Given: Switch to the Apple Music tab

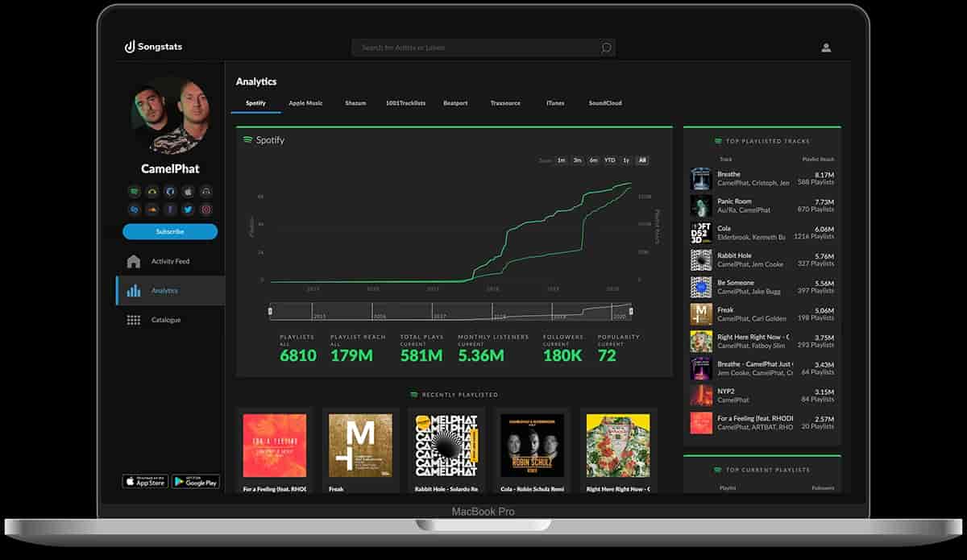Looking at the screenshot, I should click(x=305, y=103).
